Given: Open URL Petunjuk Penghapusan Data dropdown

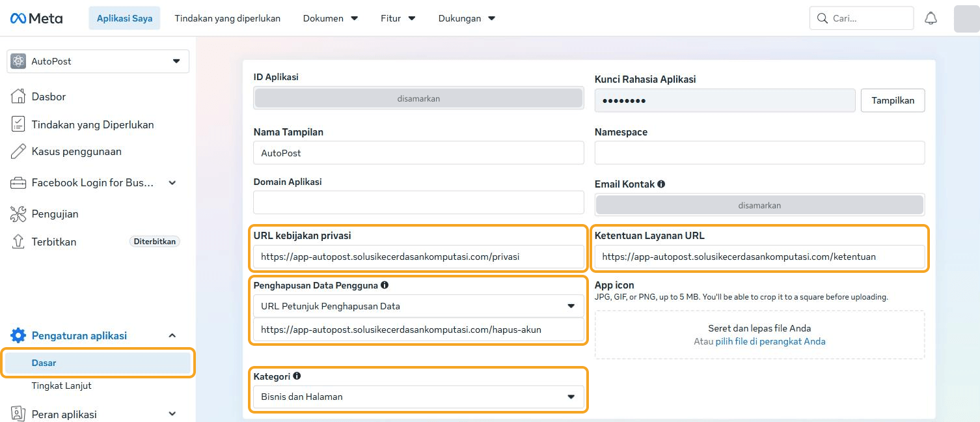Looking at the screenshot, I should click(x=418, y=306).
